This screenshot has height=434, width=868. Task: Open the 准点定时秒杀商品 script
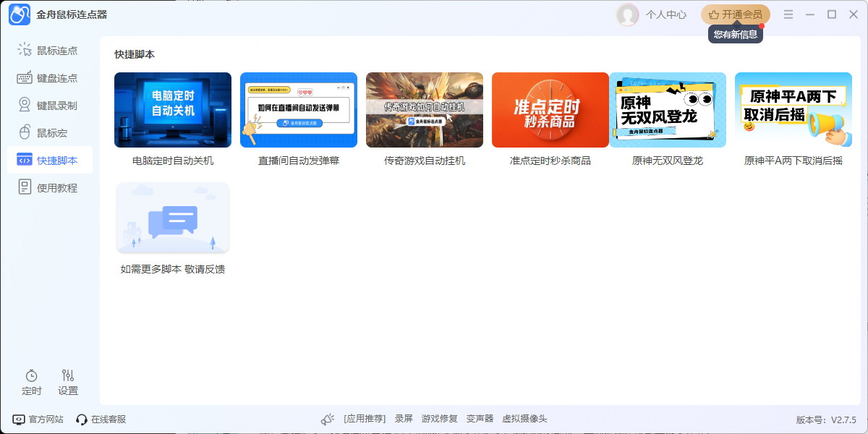(550, 110)
